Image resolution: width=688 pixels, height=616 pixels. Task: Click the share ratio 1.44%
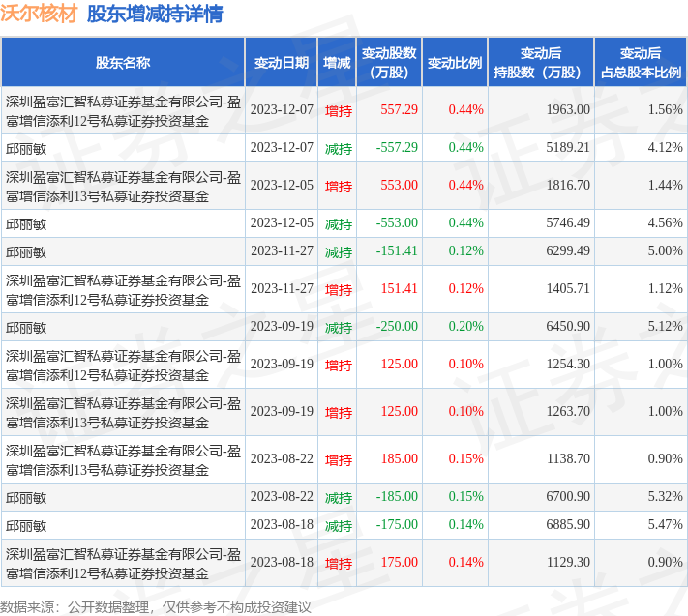pyautogui.click(x=665, y=185)
